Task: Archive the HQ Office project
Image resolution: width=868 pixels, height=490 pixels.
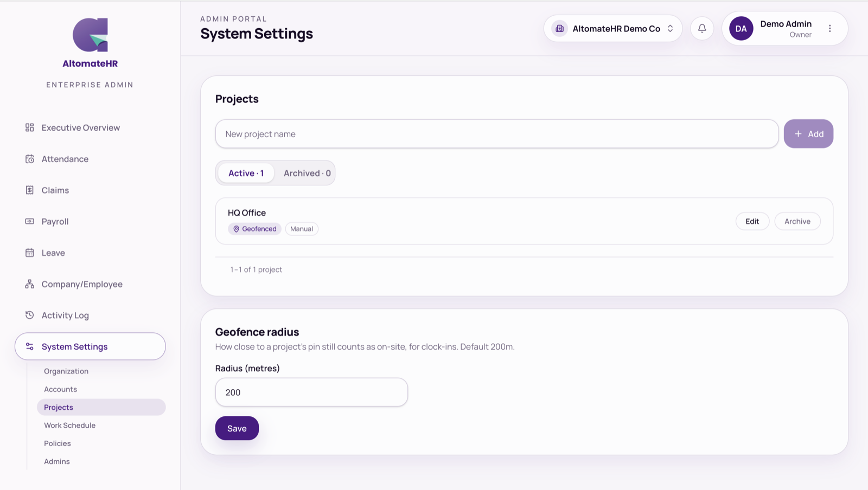Action: (x=797, y=221)
